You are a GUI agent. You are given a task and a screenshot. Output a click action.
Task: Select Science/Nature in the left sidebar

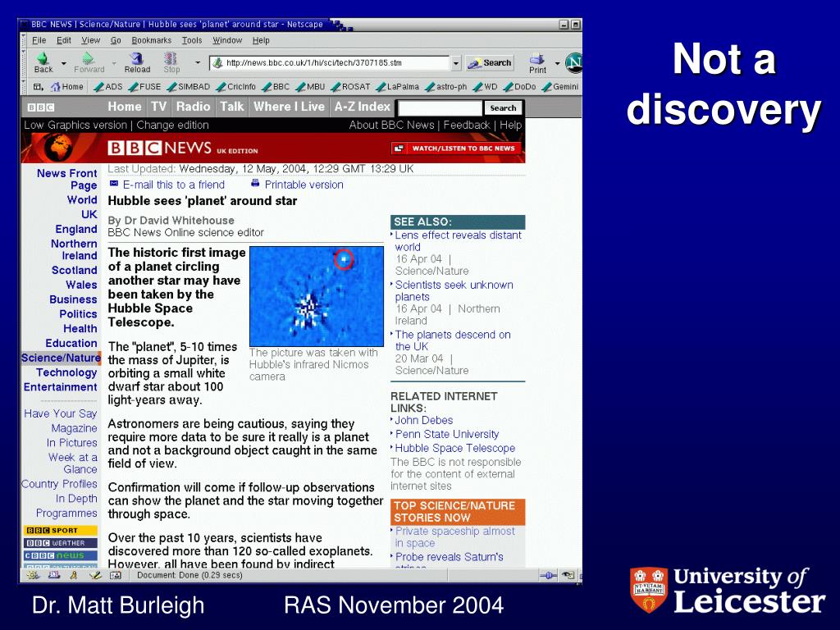click(x=61, y=358)
